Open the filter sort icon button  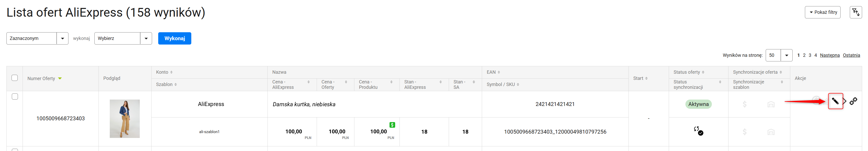(855, 13)
